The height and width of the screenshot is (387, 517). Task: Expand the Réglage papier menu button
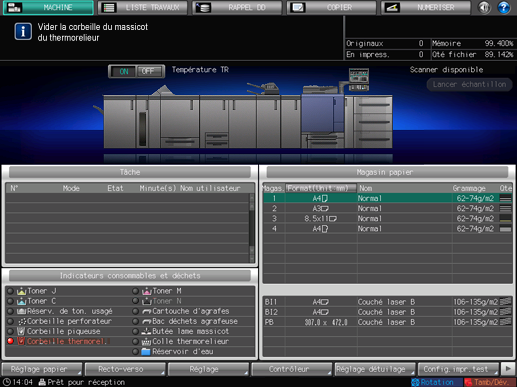coord(42,369)
